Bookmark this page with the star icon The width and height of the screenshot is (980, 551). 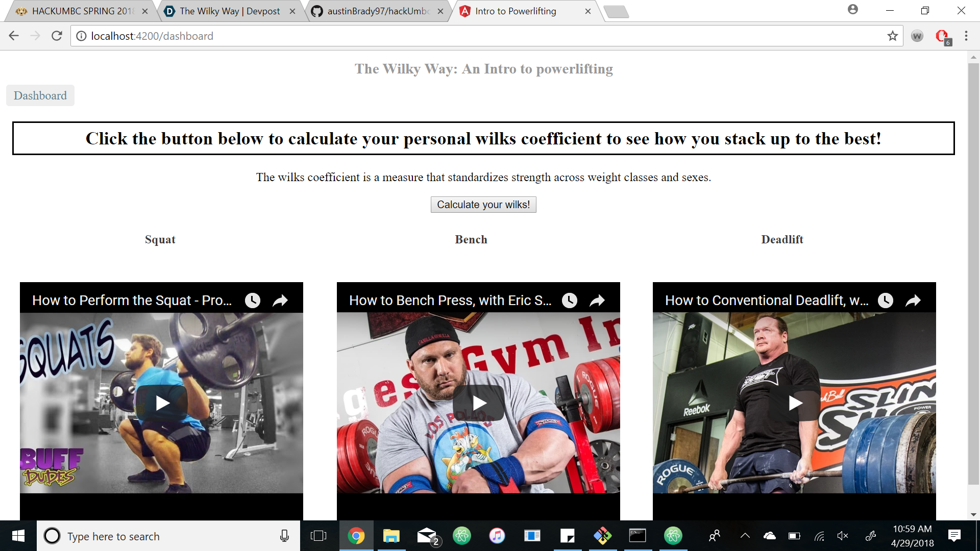point(892,36)
